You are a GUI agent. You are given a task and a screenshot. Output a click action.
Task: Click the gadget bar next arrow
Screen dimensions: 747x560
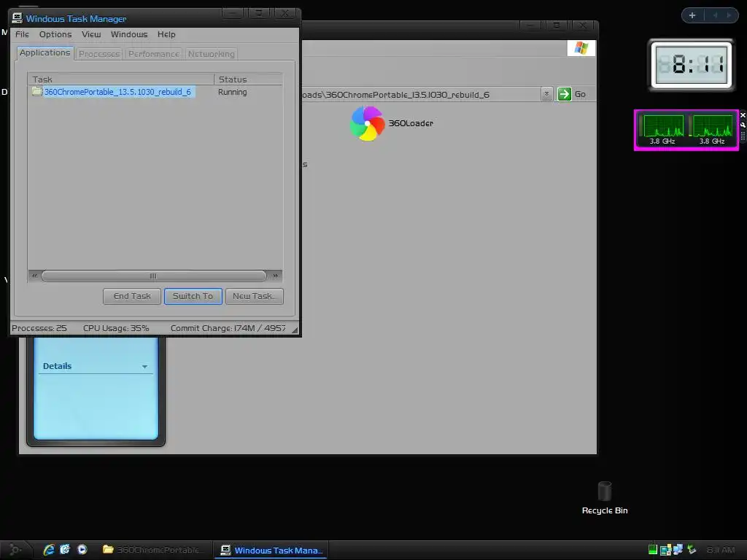pos(729,15)
